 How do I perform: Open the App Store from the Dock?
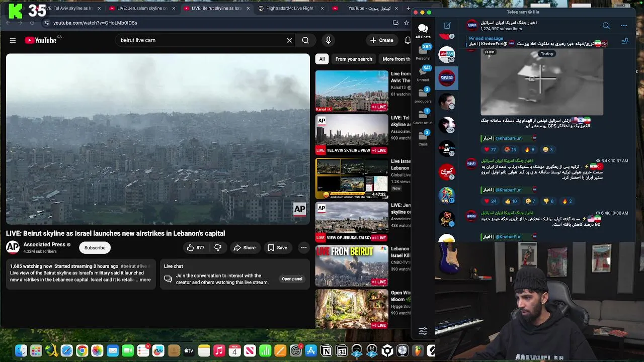[x=311, y=350]
